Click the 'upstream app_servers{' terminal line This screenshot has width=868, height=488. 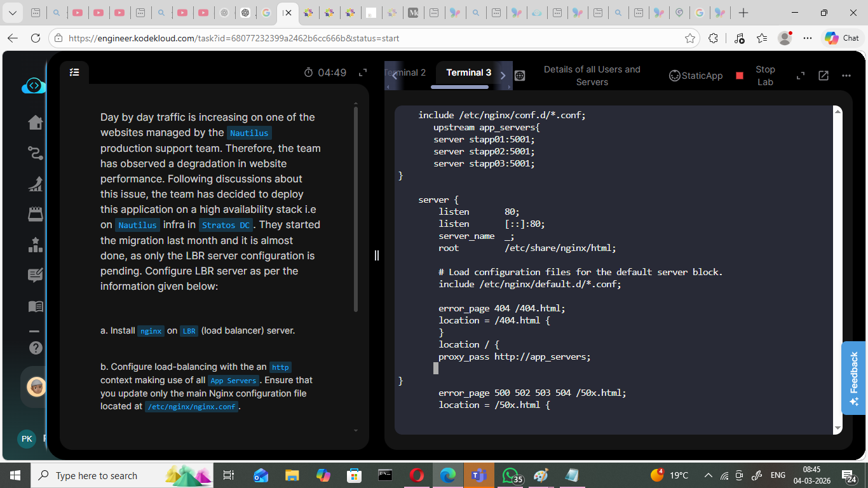tap(486, 127)
